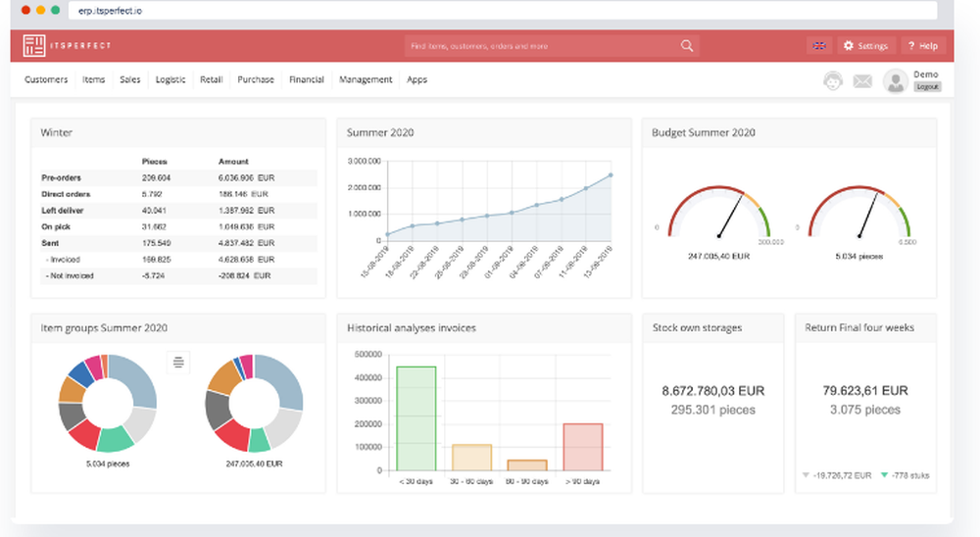
Task: Click the search magnifier icon
Action: [687, 46]
